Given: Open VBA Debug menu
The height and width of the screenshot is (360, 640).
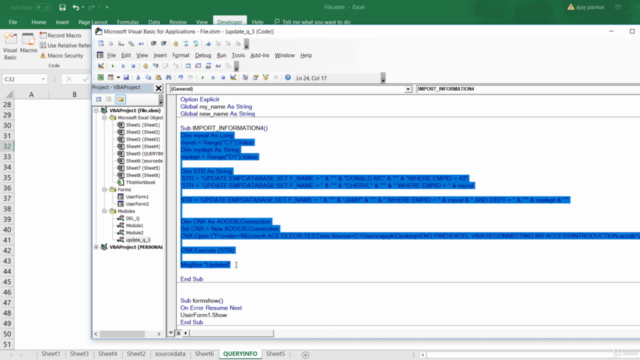Looking at the screenshot, I should pos(203,56).
